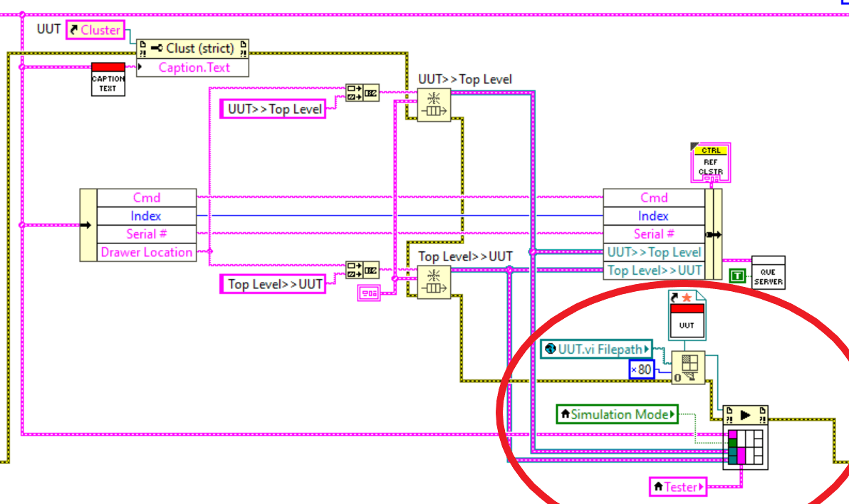Screen dimensions: 849x504
Task: Click the Caption.Text property node
Action: click(192, 67)
